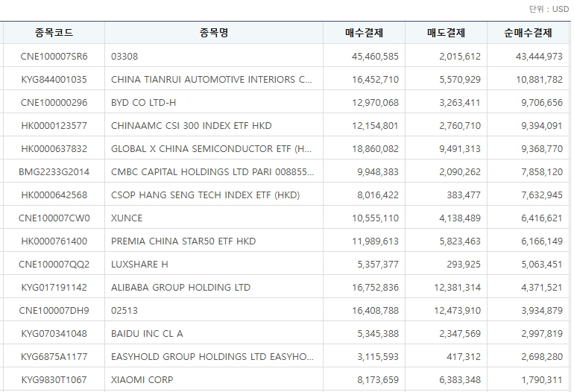Click buy settlement value 45,460,585
This screenshot has width=574, height=392.
point(375,57)
